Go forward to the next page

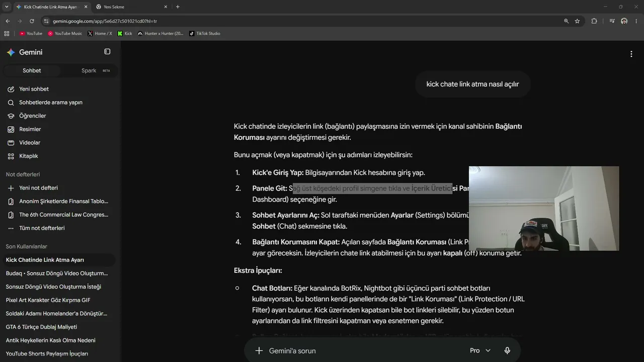pyautogui.click(x=20, y=21)
